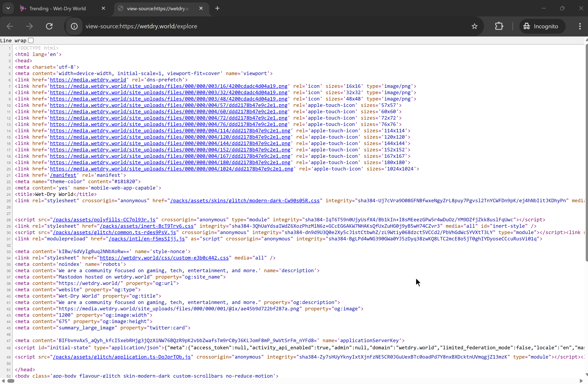This screenshot has width=588, height=384.
Task: Open the site information icon
Action: (x=74, y=26)
